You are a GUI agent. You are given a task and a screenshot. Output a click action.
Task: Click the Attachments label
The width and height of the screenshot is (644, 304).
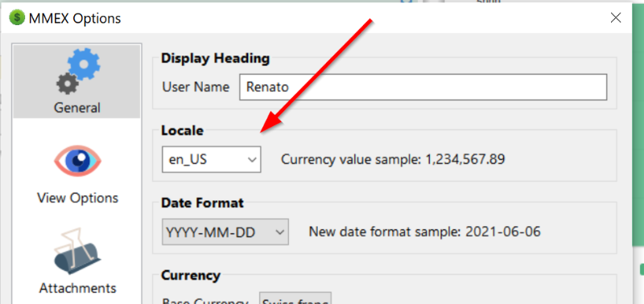(77, 288)
